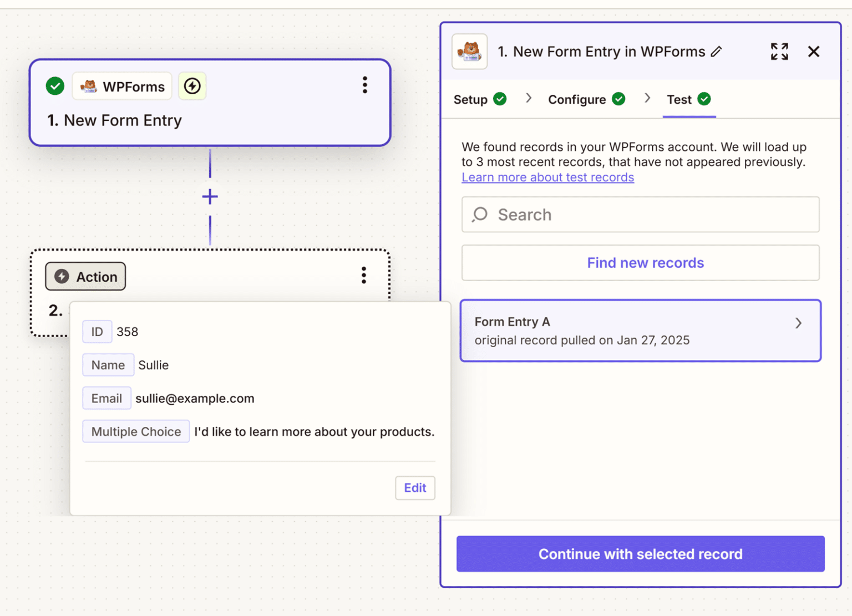Click inside the Search records field
The width and height of the screenshot is (852, 616).
610,215
